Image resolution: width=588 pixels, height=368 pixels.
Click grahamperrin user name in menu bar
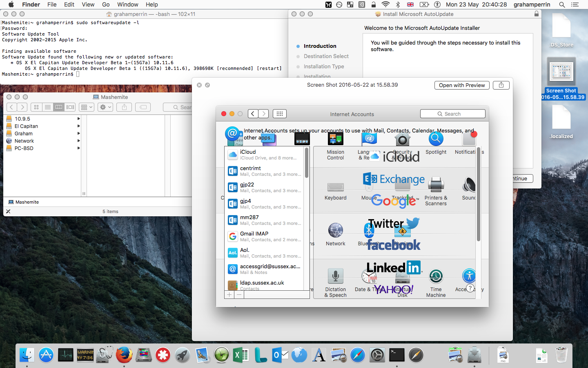point(532,4)
